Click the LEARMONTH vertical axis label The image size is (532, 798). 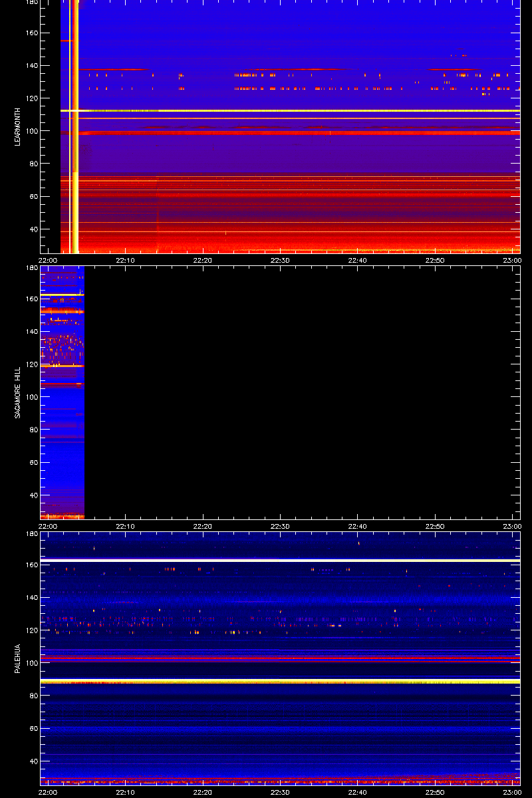[x=18, y=127]
